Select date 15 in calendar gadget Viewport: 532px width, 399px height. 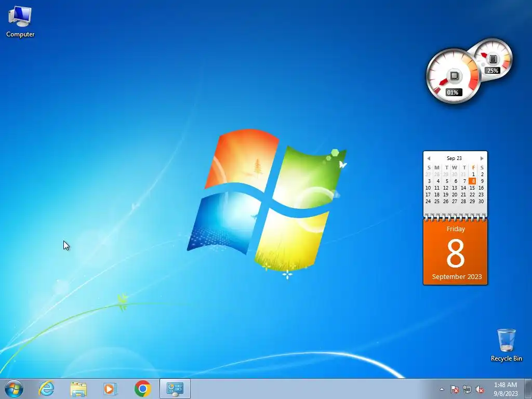click(x=472, y=188)
